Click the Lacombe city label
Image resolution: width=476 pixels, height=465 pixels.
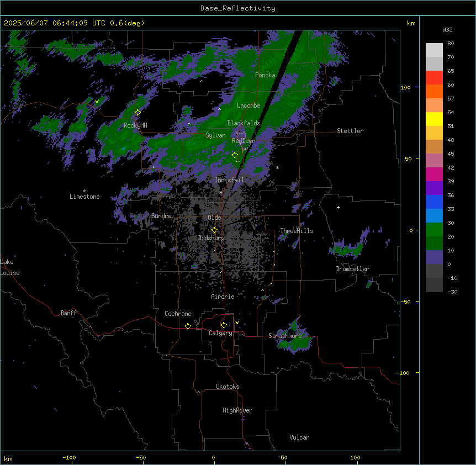click(x=248, y=105)
